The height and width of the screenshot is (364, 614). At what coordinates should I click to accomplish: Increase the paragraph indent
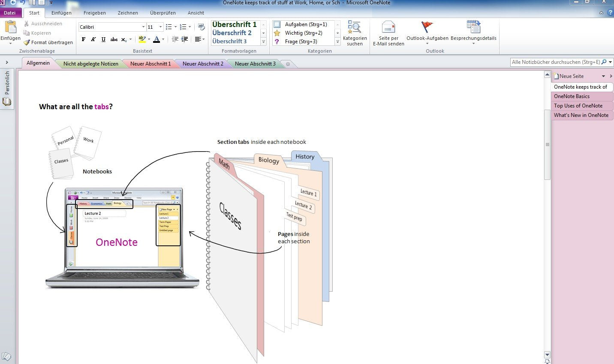(185, 39)
